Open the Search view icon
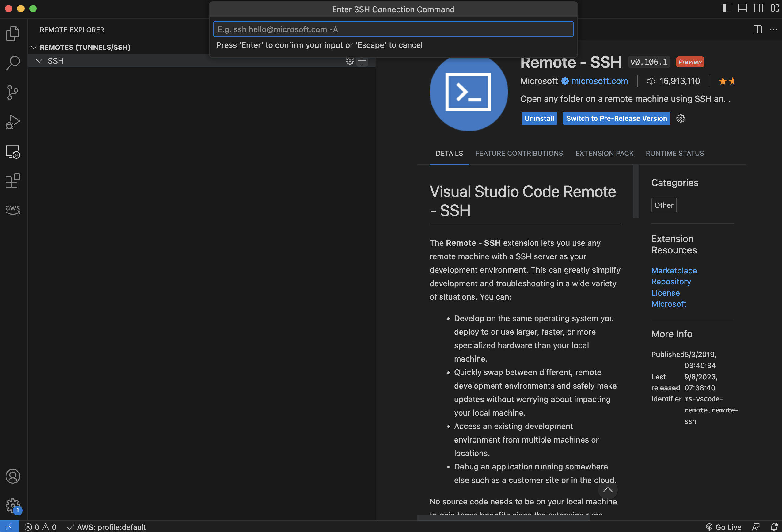 coord(13,63)
